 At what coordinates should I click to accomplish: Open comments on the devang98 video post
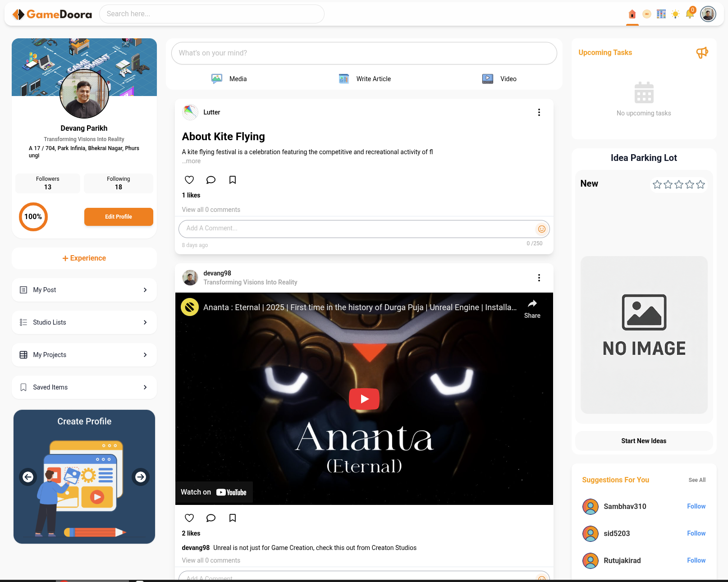click(x=211, y=518)
